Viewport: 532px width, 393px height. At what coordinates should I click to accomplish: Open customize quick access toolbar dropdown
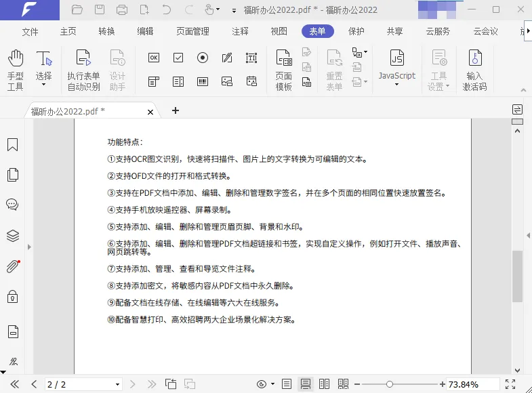pyautogui.click(x=234, y=11)
